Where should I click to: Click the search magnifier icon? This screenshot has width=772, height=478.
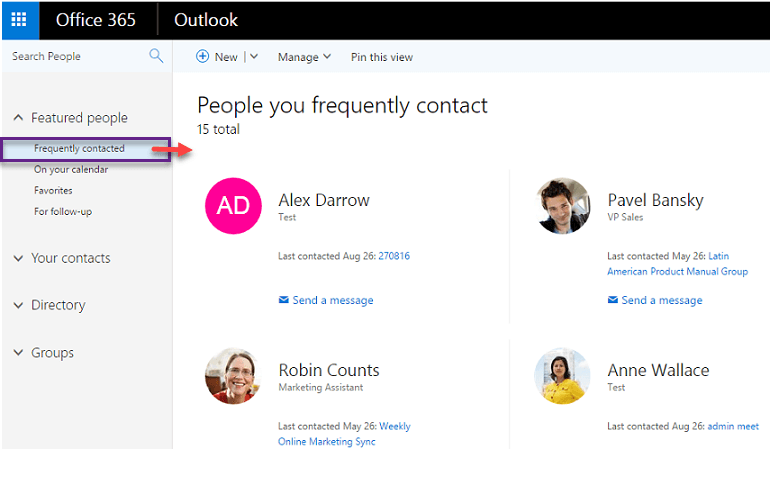click(156, 56)
